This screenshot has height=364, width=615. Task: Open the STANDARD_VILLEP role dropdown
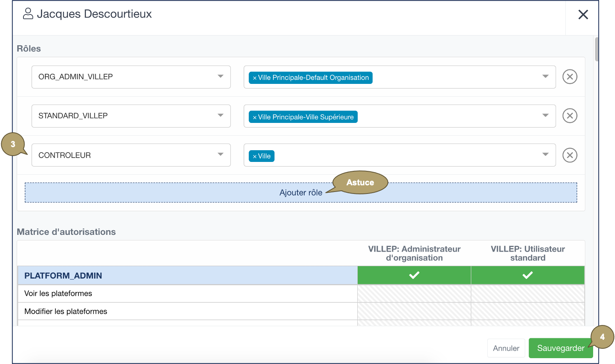coord(131,116)
